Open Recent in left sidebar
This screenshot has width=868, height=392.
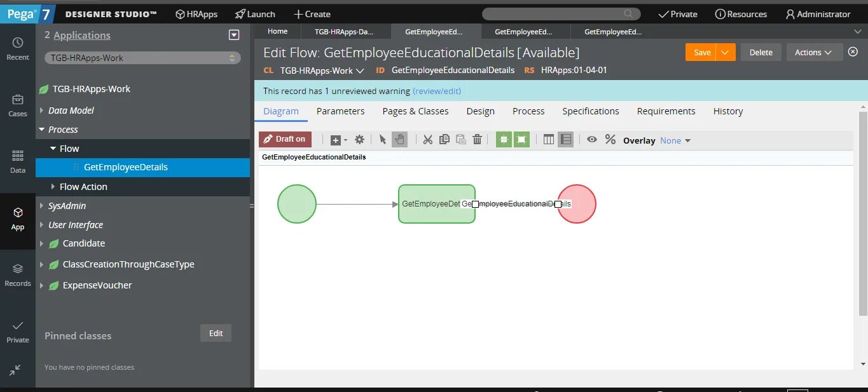pos(18,49)
